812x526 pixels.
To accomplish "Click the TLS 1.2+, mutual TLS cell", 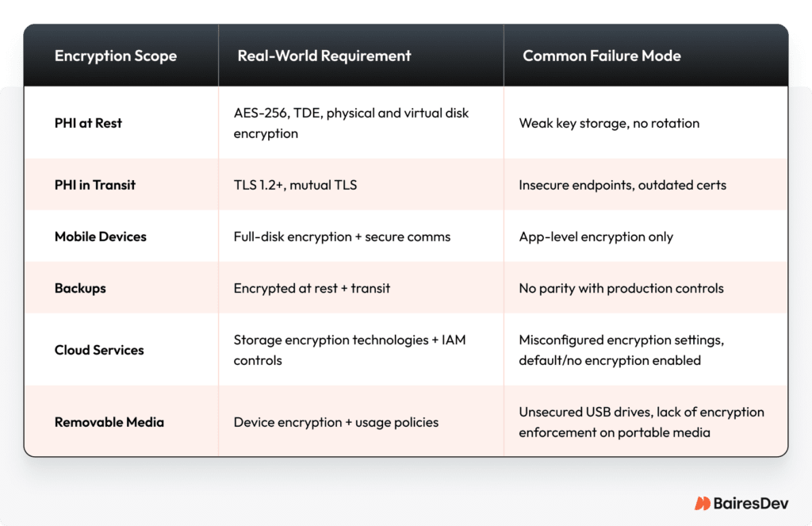I will click(x=295, y=185).
